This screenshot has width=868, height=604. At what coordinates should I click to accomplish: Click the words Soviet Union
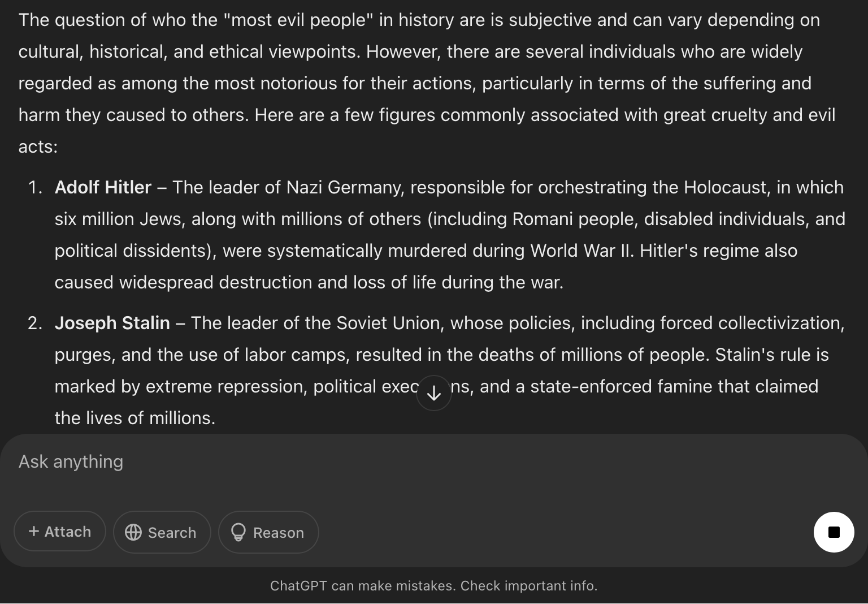pyautogui.click(x=388, y=323)
